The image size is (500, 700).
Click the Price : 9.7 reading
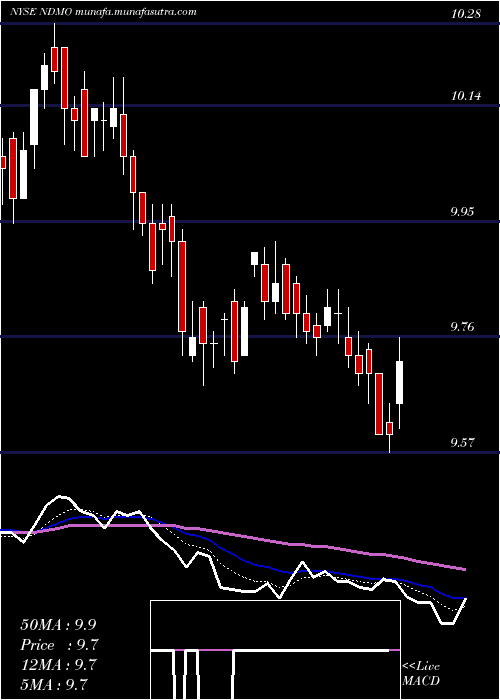59,645
